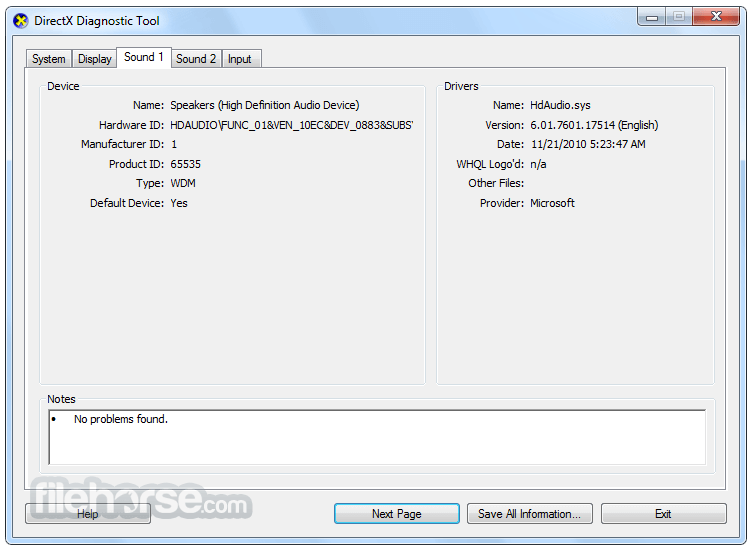Click the DirectX icon in title bar
Image resolution: width=753 pixels, height=549 pixels.
[x=20, y=21]
